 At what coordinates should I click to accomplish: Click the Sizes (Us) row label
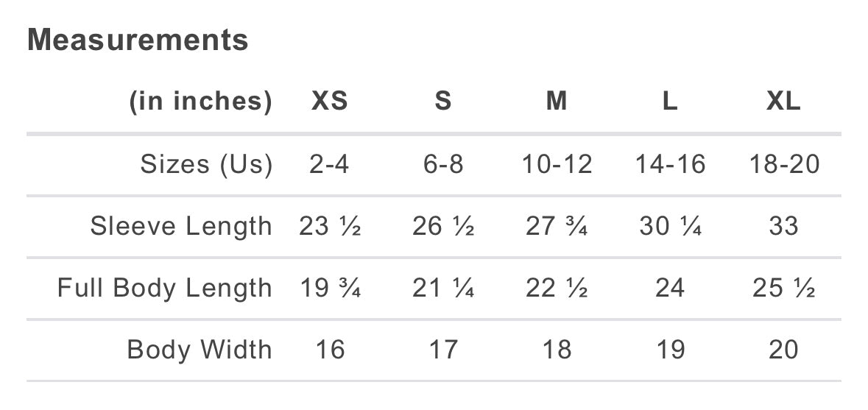coord(206,164)
